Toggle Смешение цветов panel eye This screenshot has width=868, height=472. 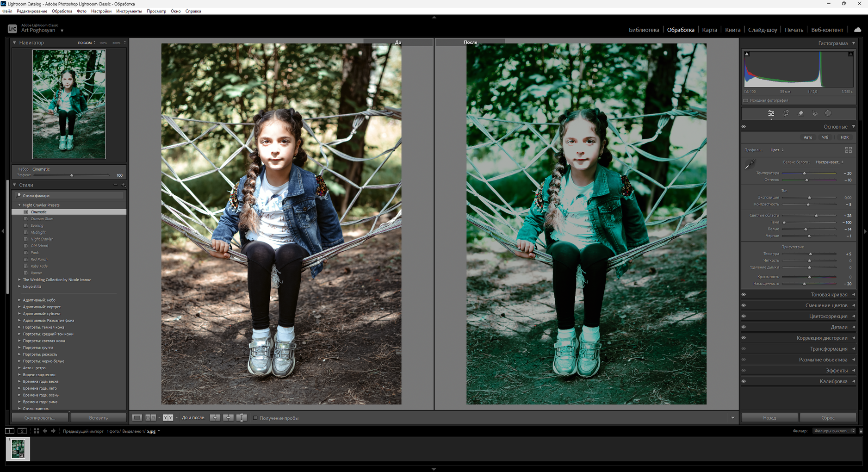744,305
